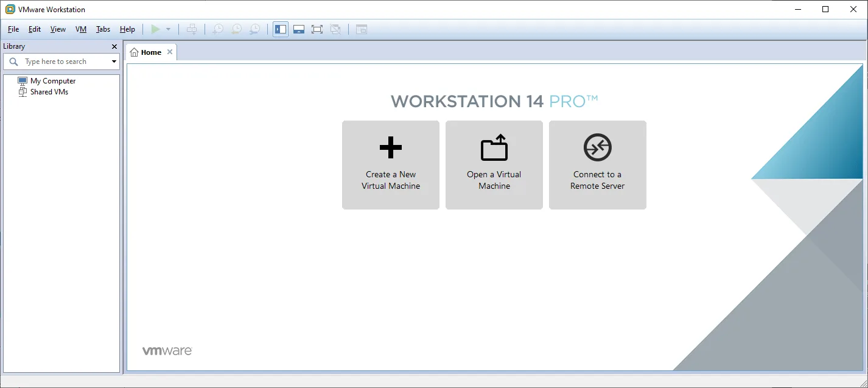
Task: Open the Tabs menu
Action: tap(103, 29)
